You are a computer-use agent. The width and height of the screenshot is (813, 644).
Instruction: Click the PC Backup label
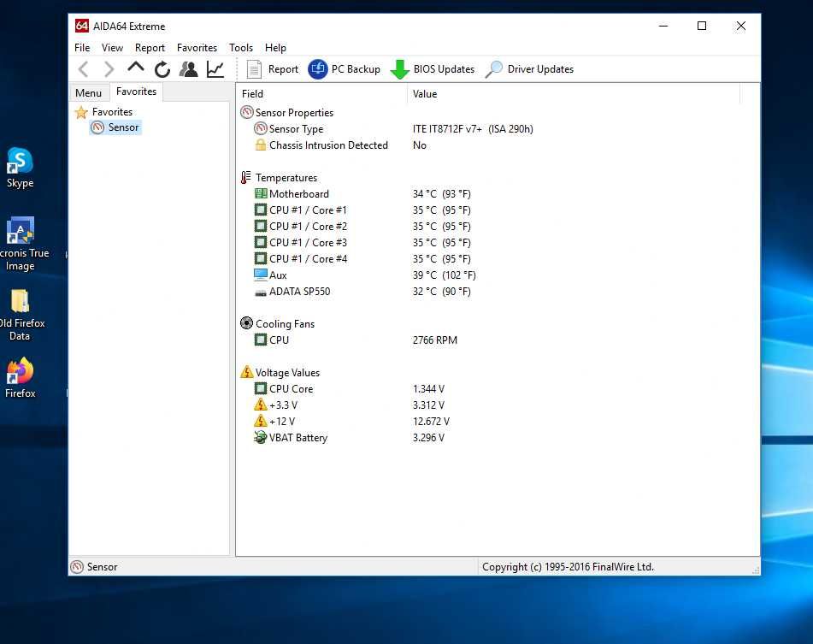[x=356, y=69]
